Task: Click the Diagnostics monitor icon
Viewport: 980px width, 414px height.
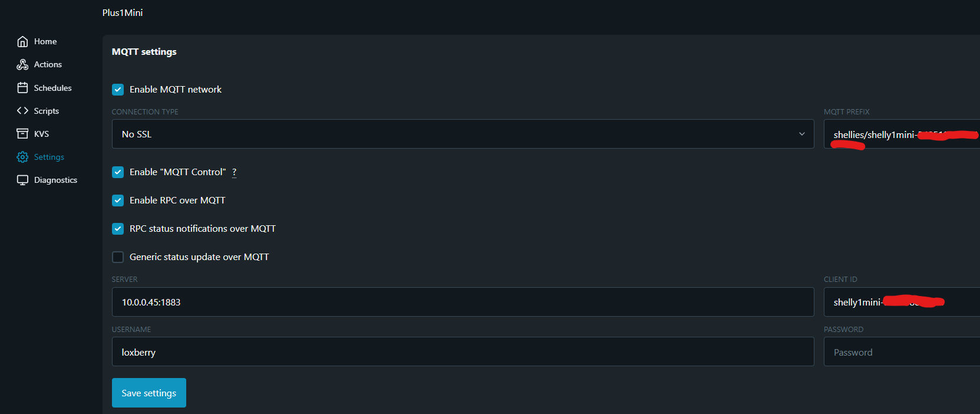Action: click(x=22, y=180)
